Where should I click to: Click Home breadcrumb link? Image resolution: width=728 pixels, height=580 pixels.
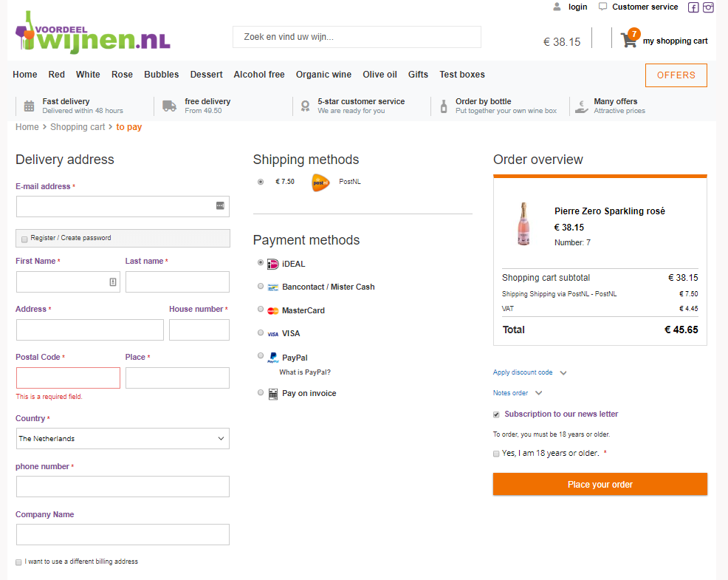pos(27,127)
